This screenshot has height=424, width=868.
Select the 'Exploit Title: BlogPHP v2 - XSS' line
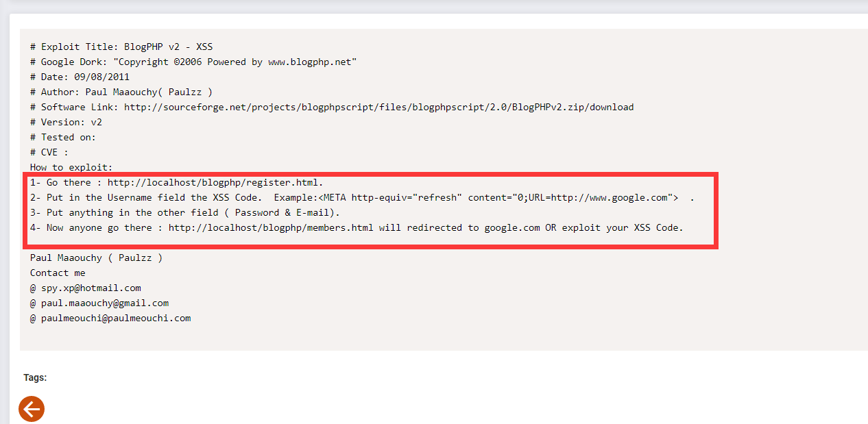pos(121,47)
